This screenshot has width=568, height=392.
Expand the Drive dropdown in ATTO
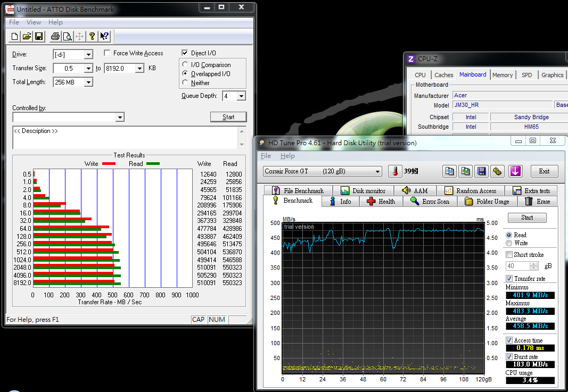pyautogui.click(x=88, y=55)
